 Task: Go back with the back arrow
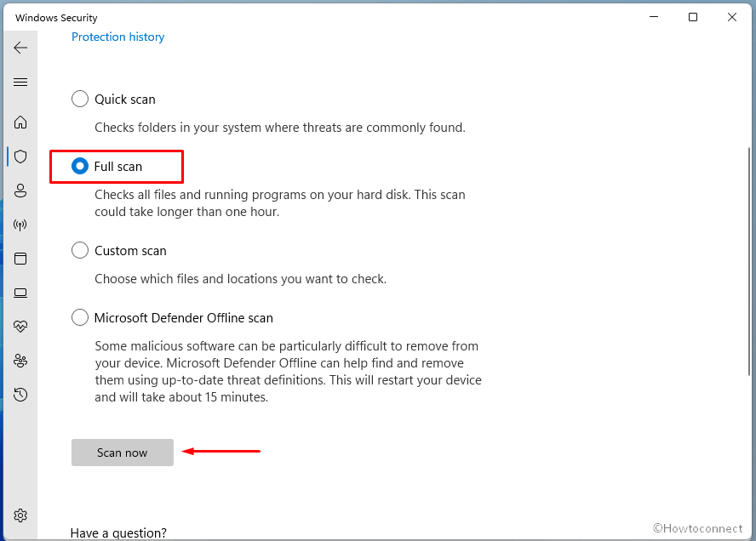tap(20, 48)
